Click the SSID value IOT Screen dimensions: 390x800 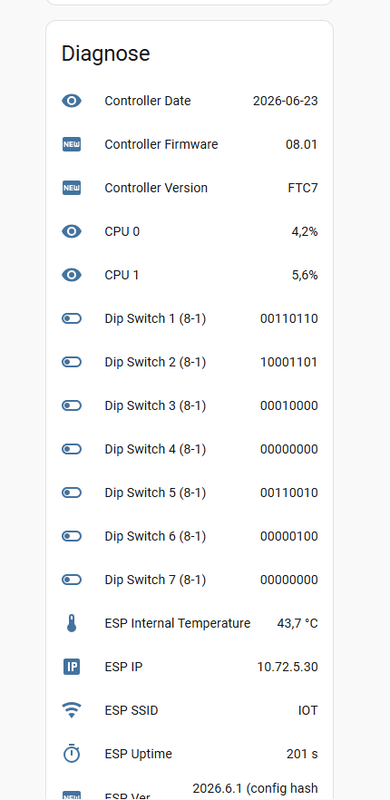[308, 710]
